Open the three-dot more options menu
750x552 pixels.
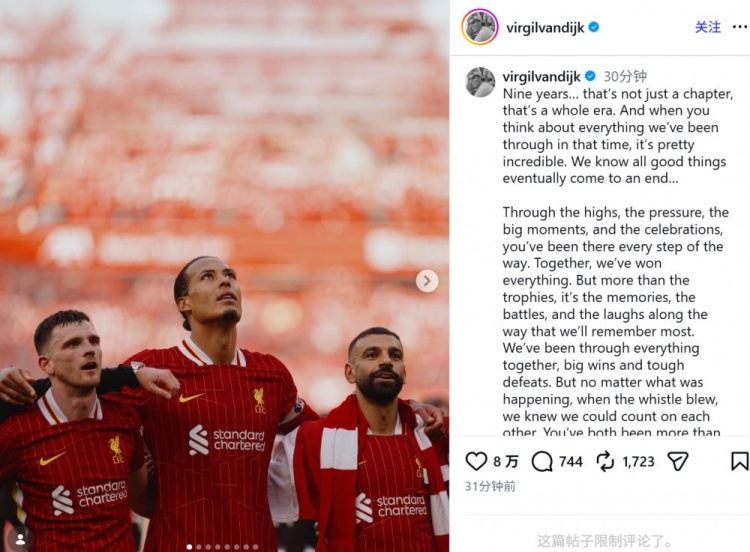tap(739, 27)
